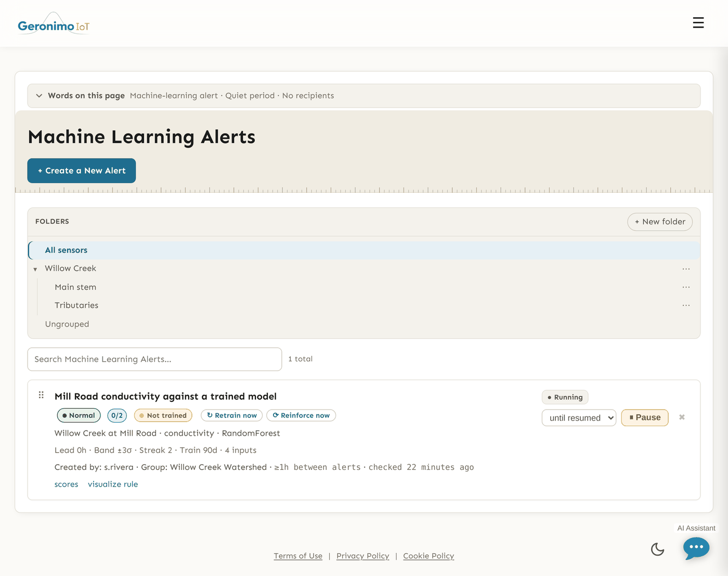Select the Main stem subfolder
The height and width of the screenshot is (576, 728).
point(75,287)
